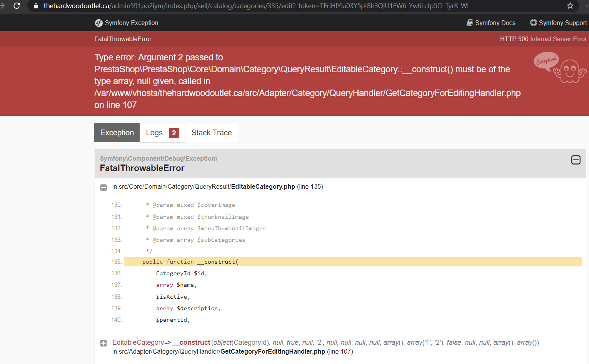Viewport: 589px width, 364px height.
Task: Switch to the Exception tab
Action: point(117,133)
